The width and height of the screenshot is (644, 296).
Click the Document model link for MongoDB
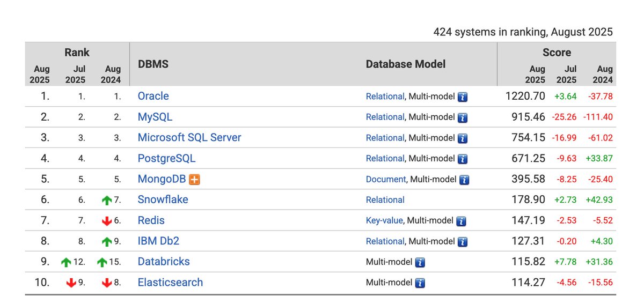pos(386,179)
